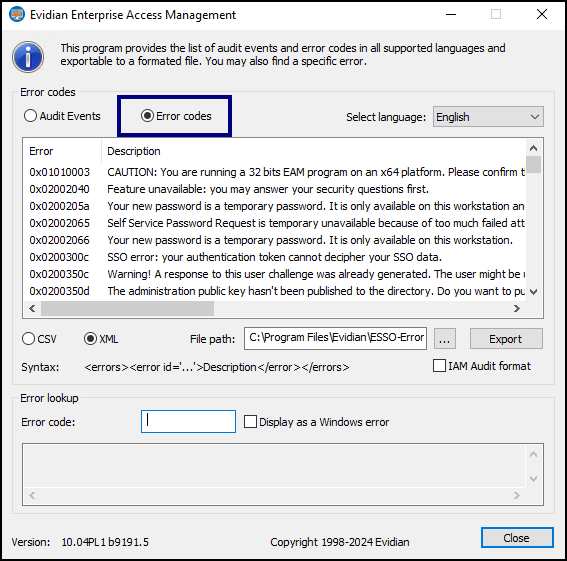Image resolution: width=567 pixels, height=561 pixels.
Task: Choose the CSV export format
Action: click(x=39, y=339)
